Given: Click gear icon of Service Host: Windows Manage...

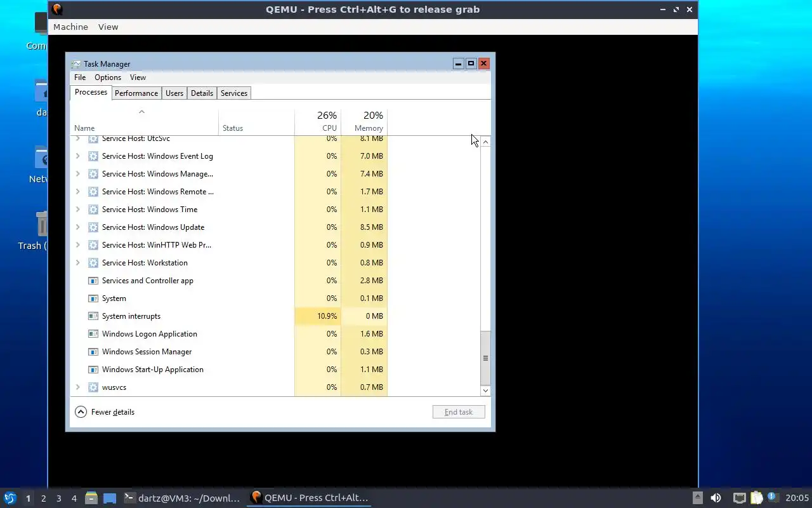Looking at the screenshot, I should tap(93, 174).
